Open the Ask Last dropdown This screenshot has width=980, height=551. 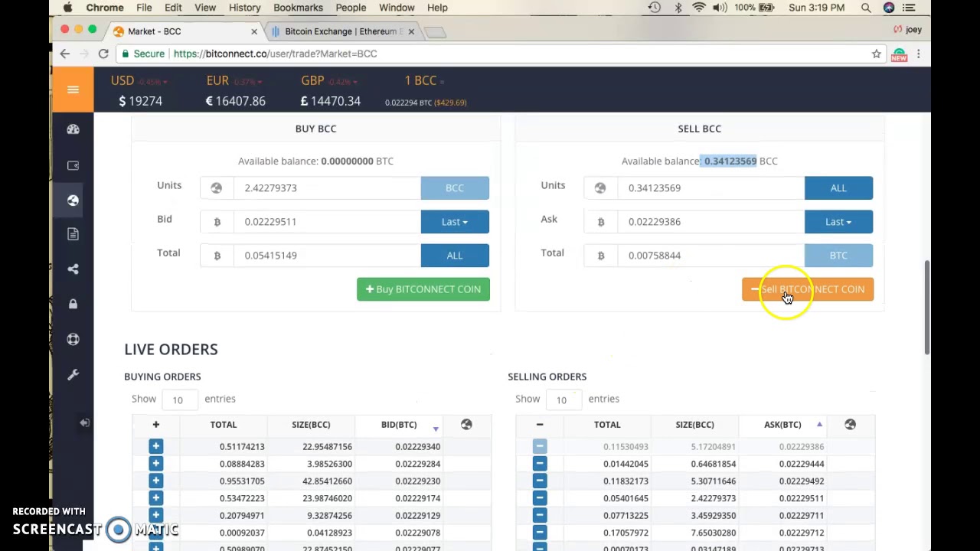(x=838, y=222)
